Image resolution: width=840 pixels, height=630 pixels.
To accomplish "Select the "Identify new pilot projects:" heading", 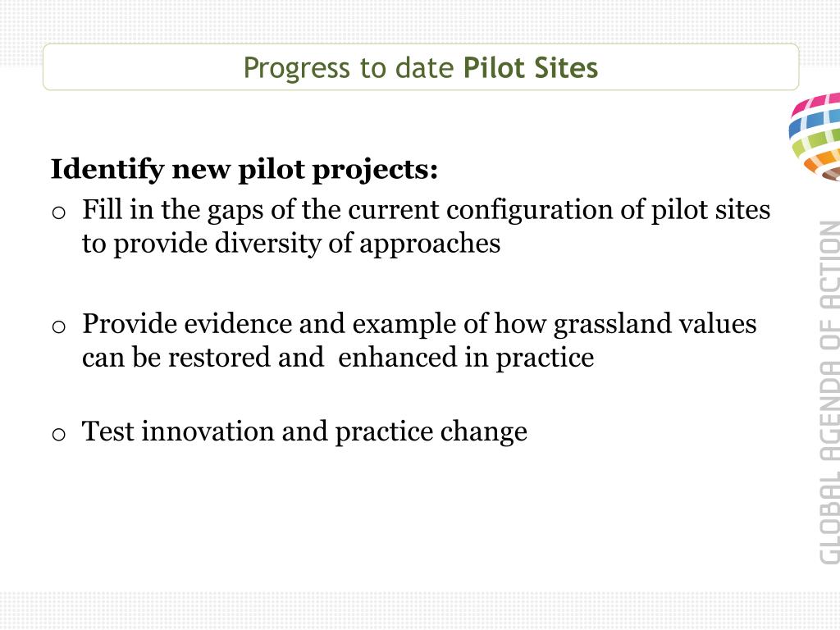I will tap(244, 170).
